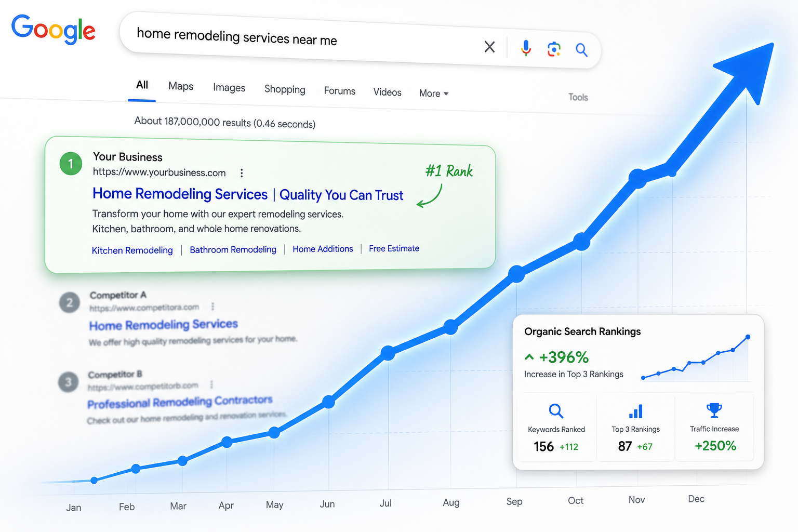Click the '+396%' increase value

click(x=564, y=357)
